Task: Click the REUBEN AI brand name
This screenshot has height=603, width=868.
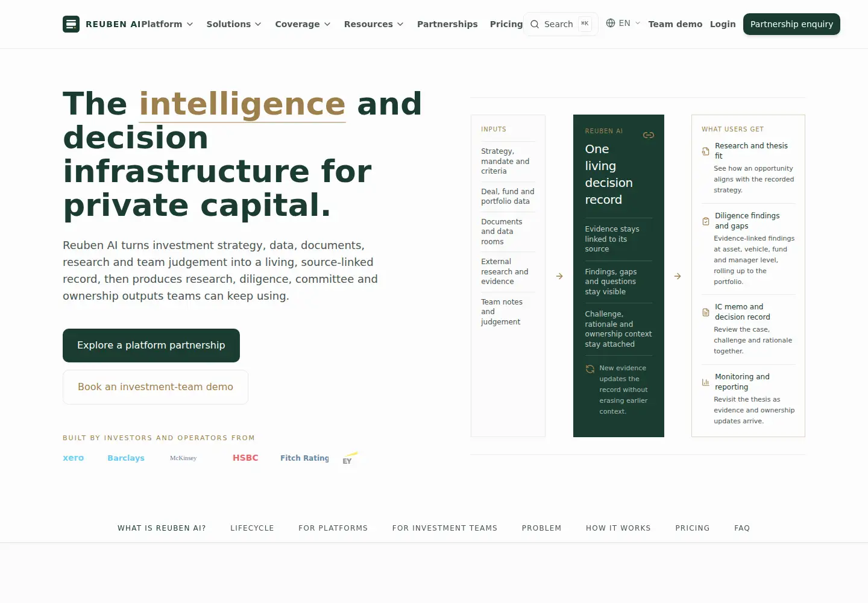Action: (113, 24)
